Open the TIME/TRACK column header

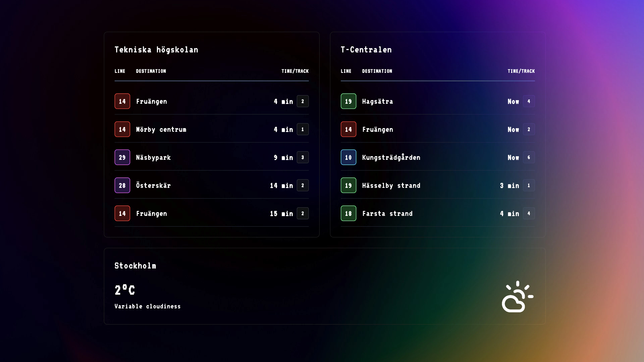click(295, 71)
